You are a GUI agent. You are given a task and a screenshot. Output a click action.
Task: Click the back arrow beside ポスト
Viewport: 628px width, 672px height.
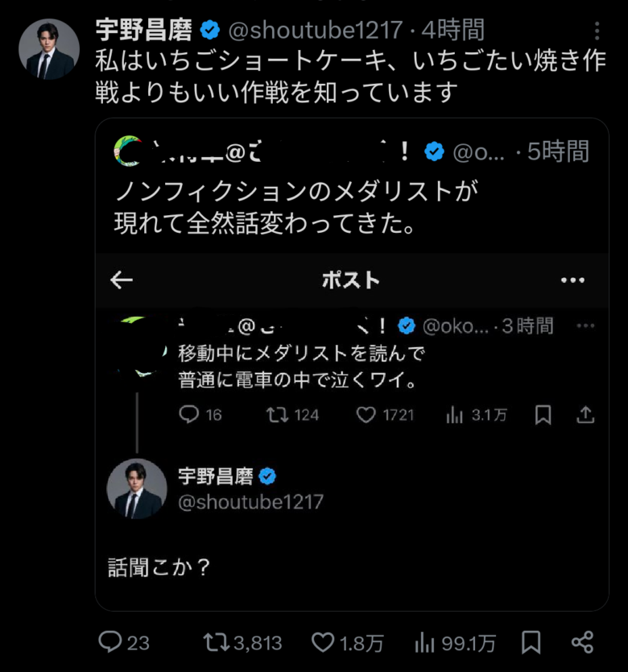(122, 280)
